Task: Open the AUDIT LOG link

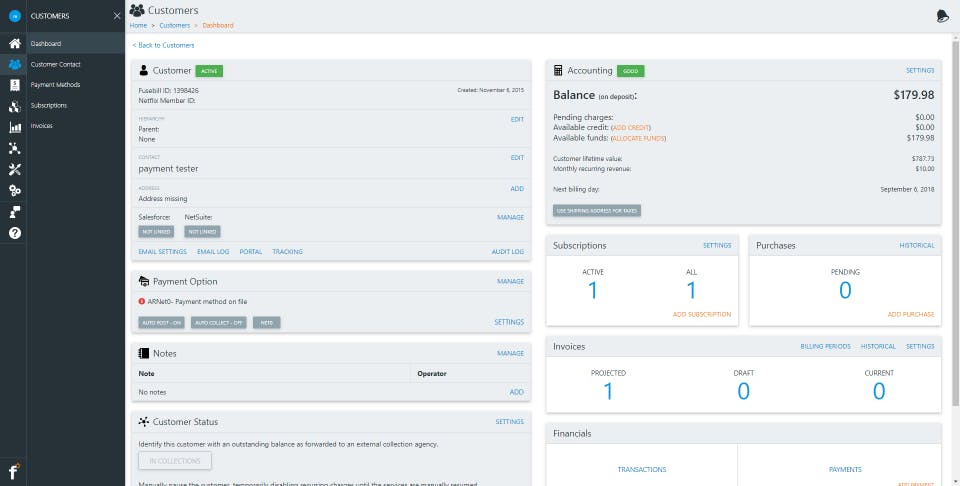Action: click(508, 252)
